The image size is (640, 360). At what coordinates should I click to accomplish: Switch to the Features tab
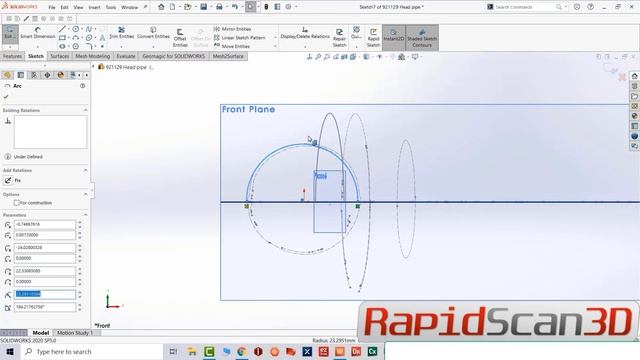tap(12, 56)
